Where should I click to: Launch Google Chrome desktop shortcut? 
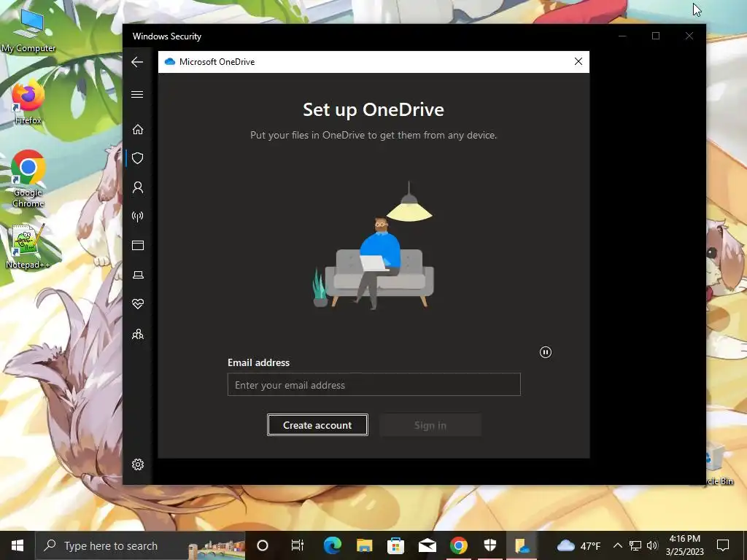coord(28,179)
